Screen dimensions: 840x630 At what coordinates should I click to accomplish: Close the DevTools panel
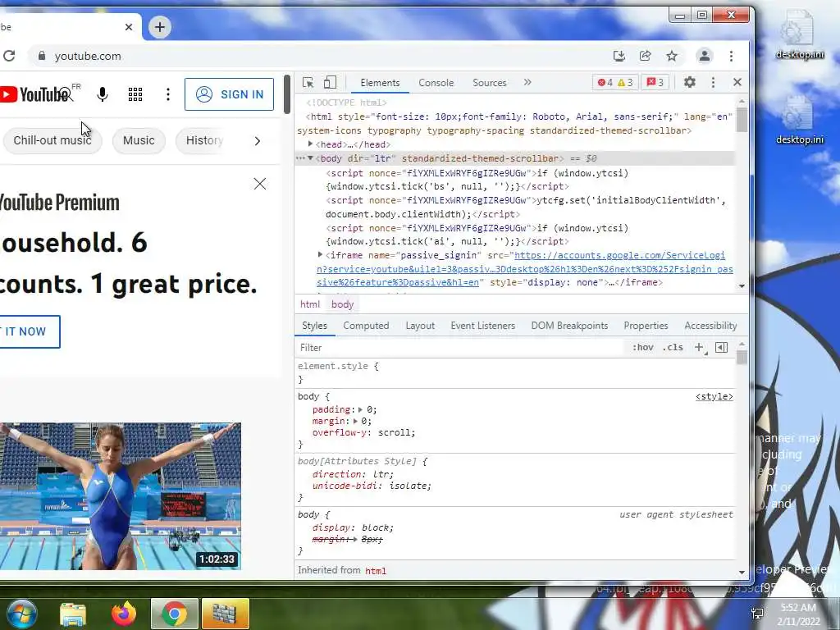pos(737,82)
